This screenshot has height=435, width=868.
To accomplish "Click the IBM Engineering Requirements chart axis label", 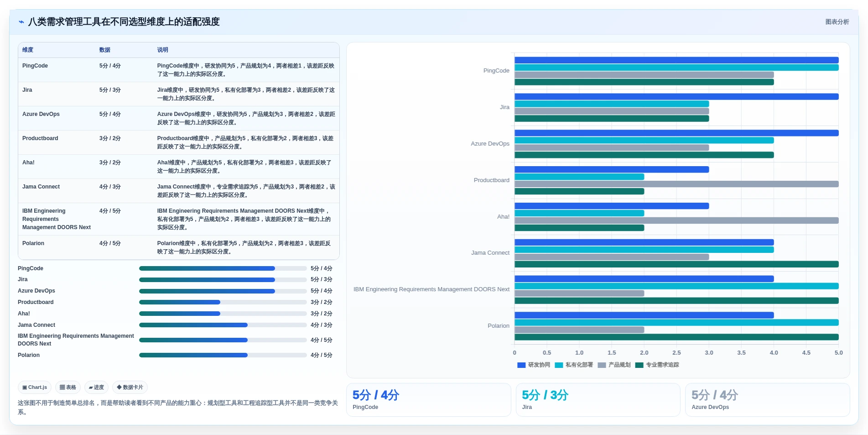I will pyautogui.click(x=431, y=289).
